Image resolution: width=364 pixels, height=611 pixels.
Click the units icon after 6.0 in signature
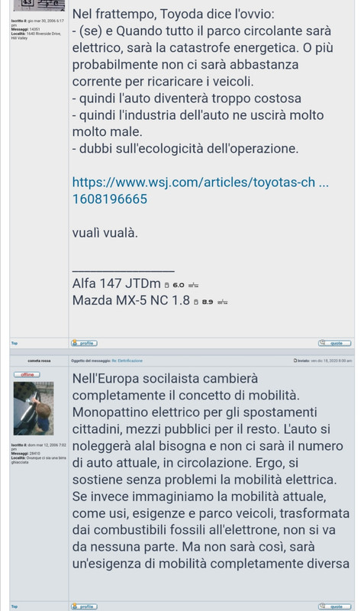click(x=194, y=286)
